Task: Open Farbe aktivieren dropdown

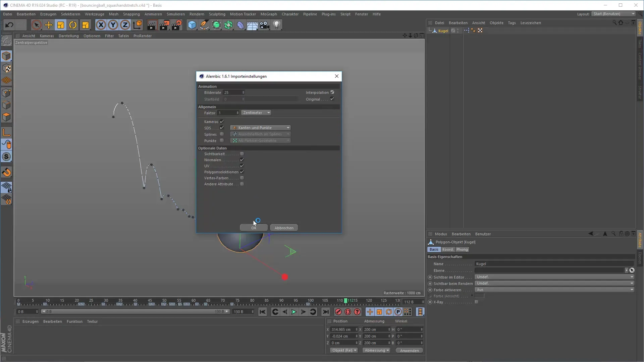Action: tap(554, 290)
